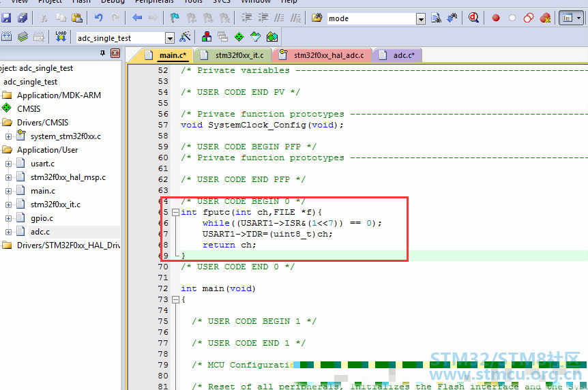
Task: Navigate backward with the blue arrow
Action: [137, 18]
